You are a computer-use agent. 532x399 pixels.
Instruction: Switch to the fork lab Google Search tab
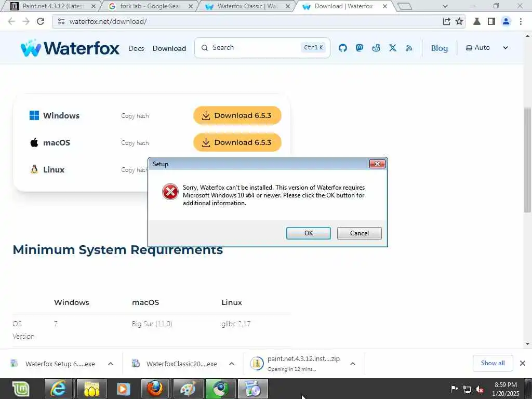click(x=148, y=6)
